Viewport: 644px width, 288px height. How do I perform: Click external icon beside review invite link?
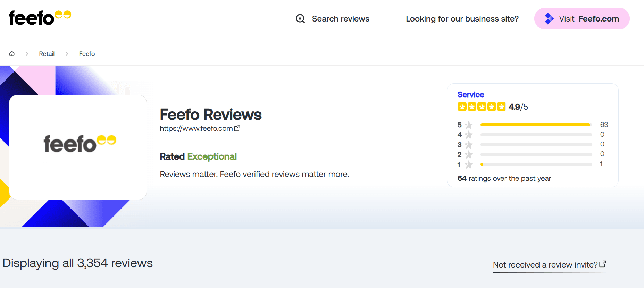click(x=603, y=264)
